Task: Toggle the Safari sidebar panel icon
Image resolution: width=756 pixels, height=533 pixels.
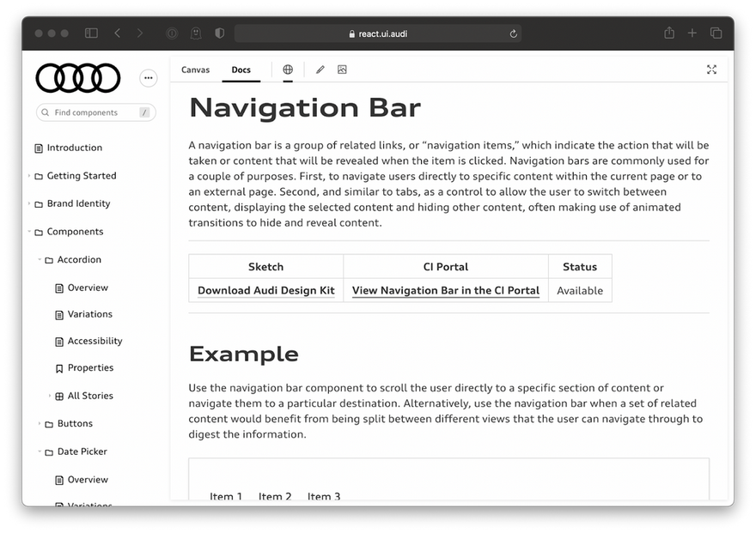Action: coord(92,33)
